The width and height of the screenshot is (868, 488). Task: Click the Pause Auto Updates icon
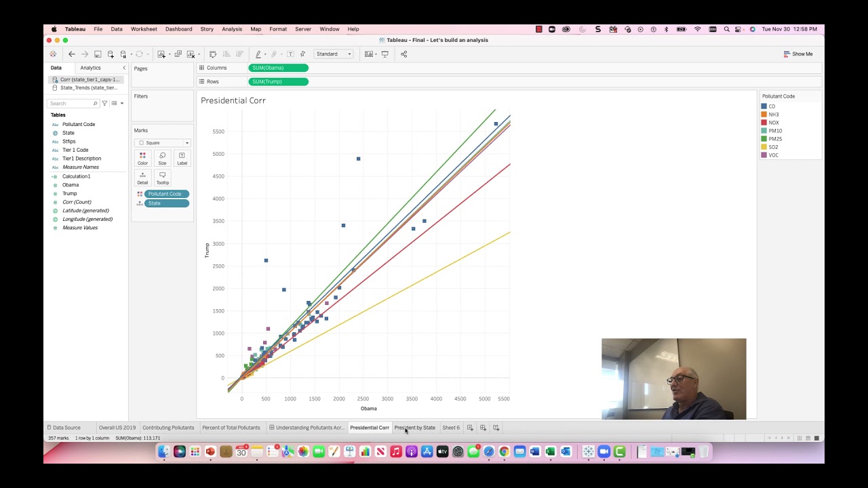point(123,54)
